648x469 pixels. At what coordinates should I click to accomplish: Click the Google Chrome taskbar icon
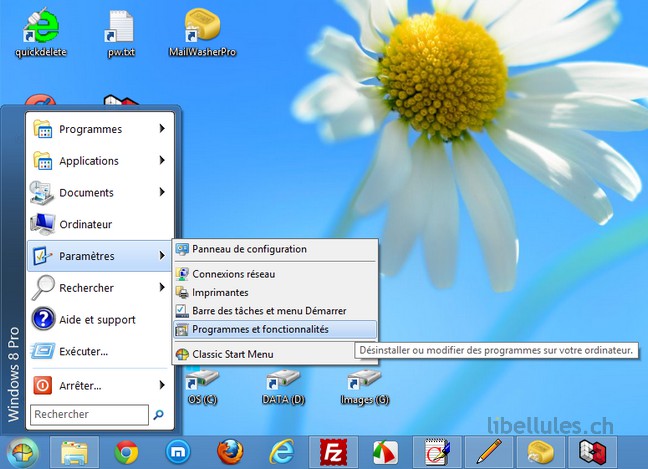(x=126, y=453)
